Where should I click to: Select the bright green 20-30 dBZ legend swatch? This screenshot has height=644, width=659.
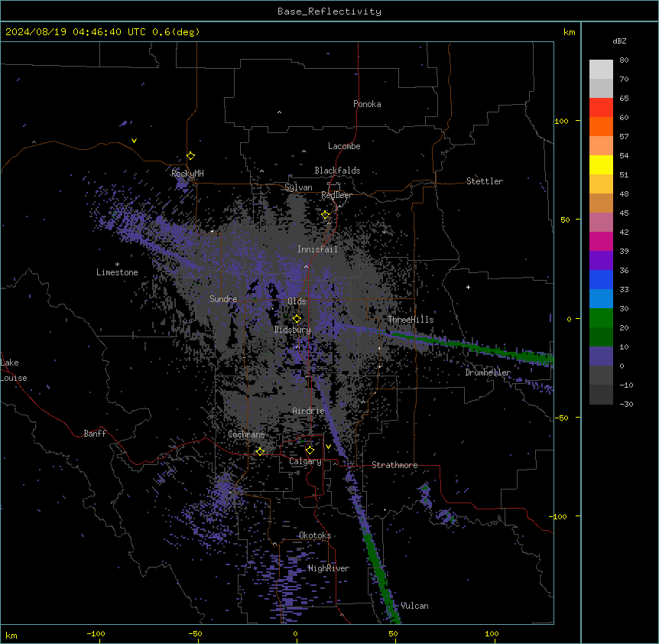point(601,318)
